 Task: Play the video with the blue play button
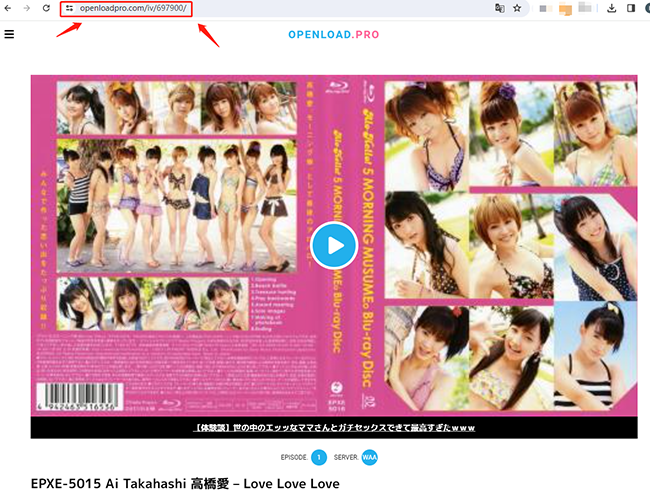pos(334,245)
